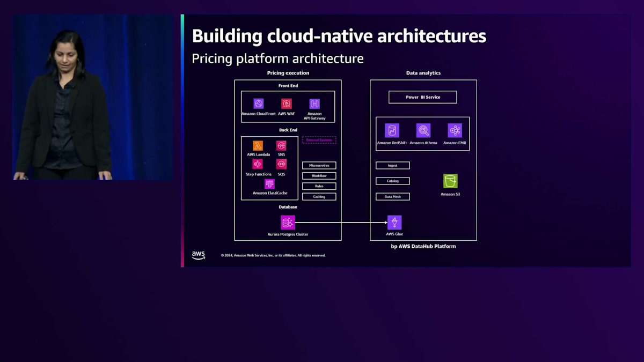Click "bp AWS DataHub Platform" caption
Screen dimensions: 644x362
click(x=423, y=246)
